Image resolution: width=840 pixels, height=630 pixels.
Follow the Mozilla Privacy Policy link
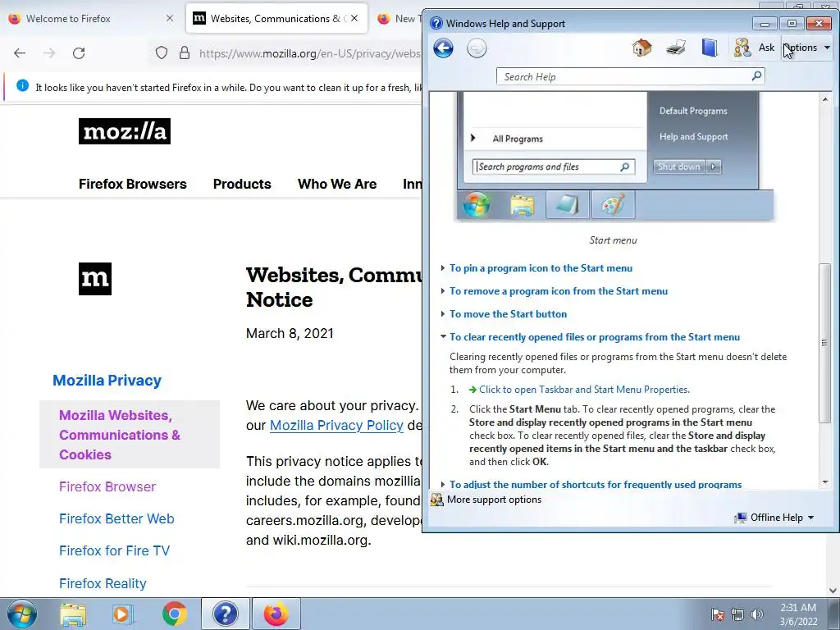pos(336,426)
